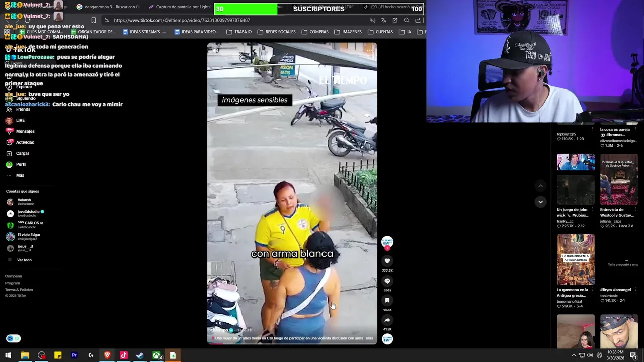Open the sound disc icon below share
Image resolution: width=644 pixels, height=362 pixels.
tap(387, 339)
